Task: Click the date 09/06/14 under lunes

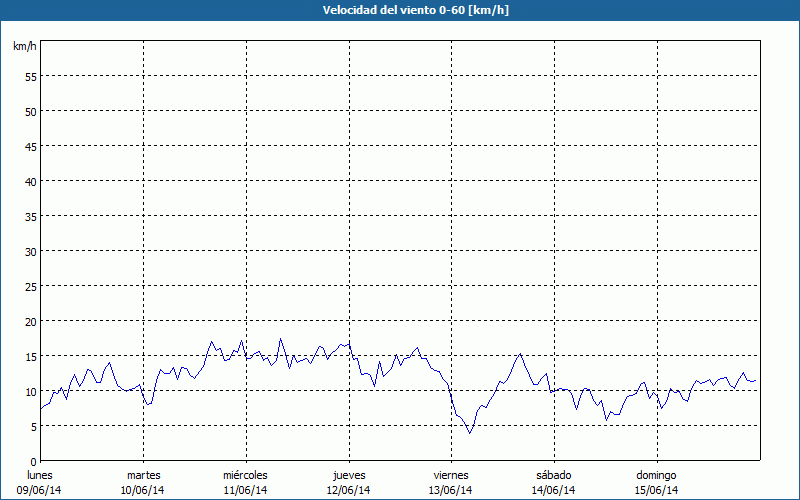Action: pos(40,490)
